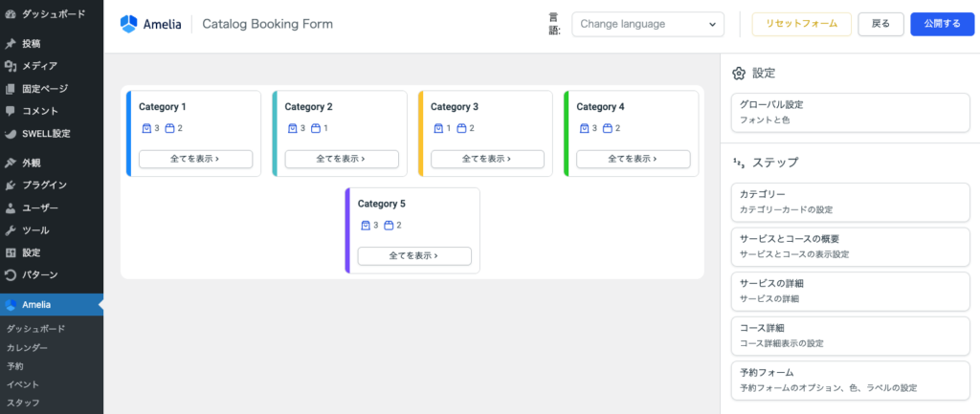Click the steps icon beside ステップ heading
This screenshot has height=414, width=980.
738,163
